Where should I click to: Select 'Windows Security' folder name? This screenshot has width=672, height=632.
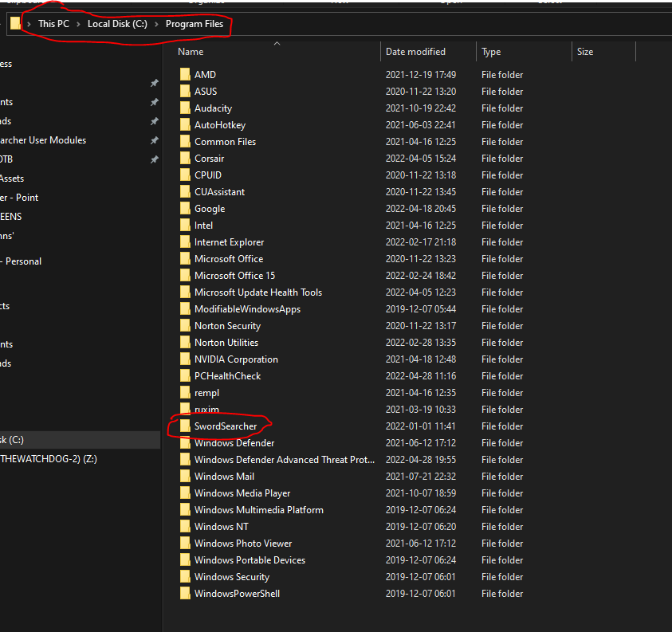click(232, 577)
